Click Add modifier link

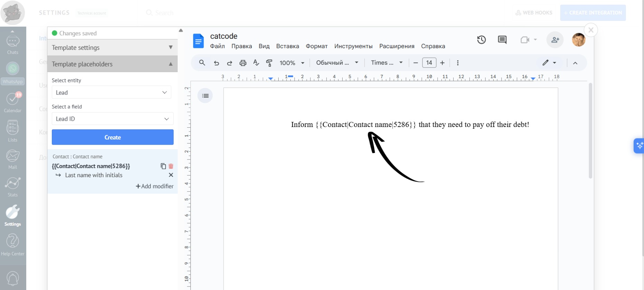click(155, 186)
